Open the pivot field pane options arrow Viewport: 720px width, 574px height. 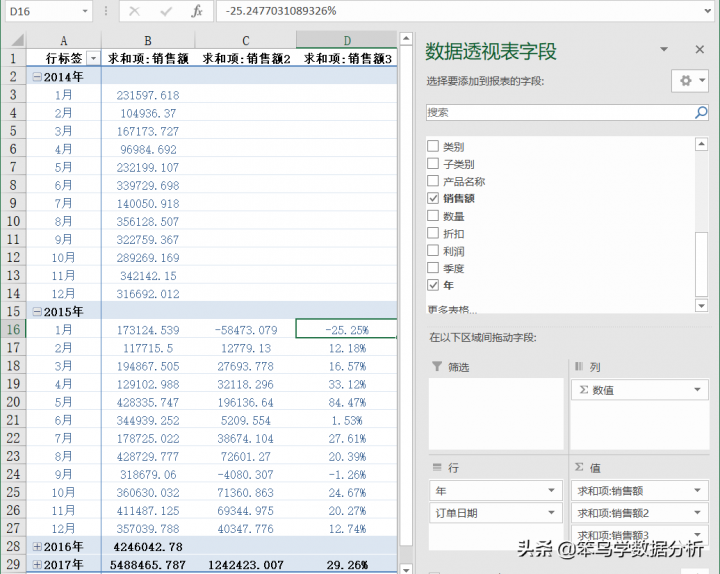pyautogui.click(x=664, y=49)
